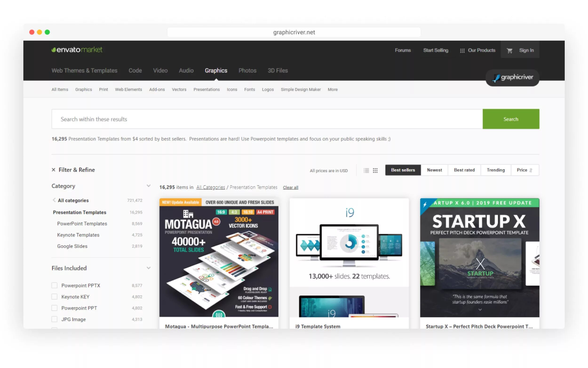Click the Search input field
The image size is (588, 368).
266,119
